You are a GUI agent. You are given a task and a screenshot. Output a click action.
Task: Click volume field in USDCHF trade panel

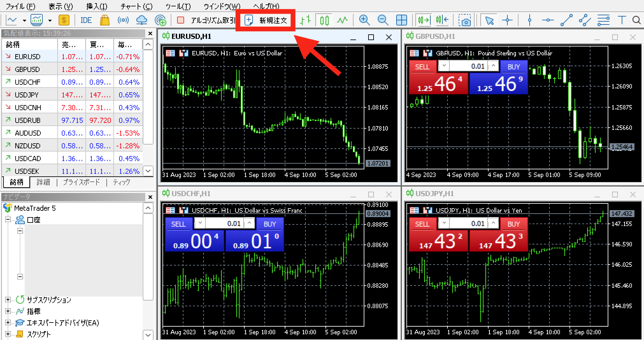click(x=225, y=223)
